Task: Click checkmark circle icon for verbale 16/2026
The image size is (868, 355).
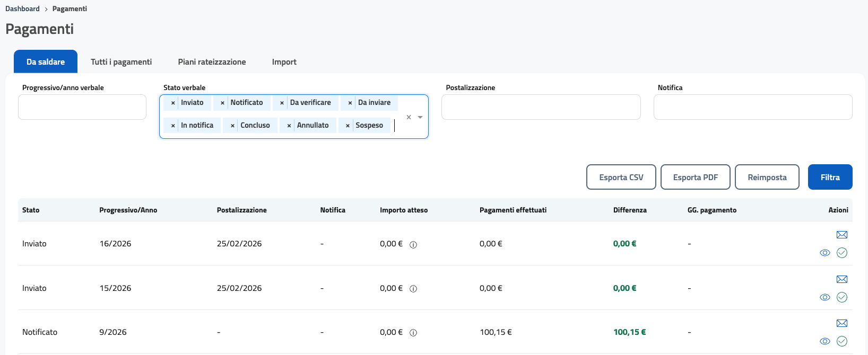Action: tap(841, 253)
